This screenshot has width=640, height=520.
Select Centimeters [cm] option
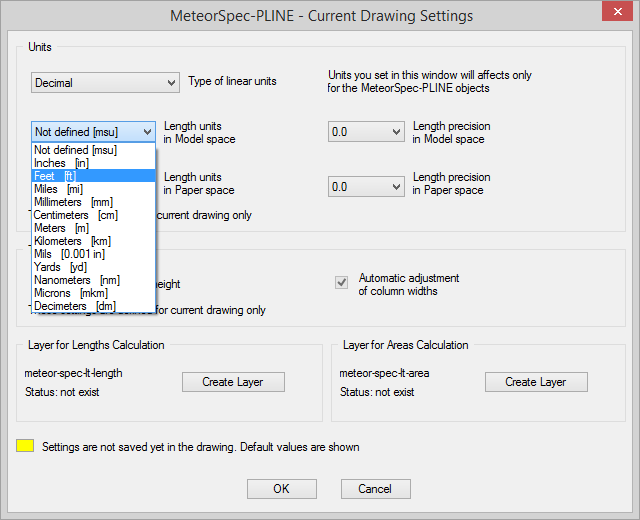[x=93, y=215]
